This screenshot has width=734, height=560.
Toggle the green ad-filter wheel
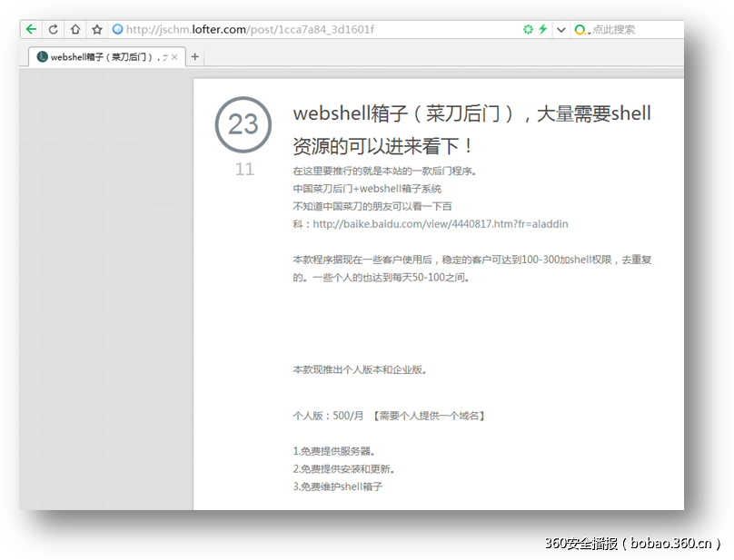click(x=528, y=28)
